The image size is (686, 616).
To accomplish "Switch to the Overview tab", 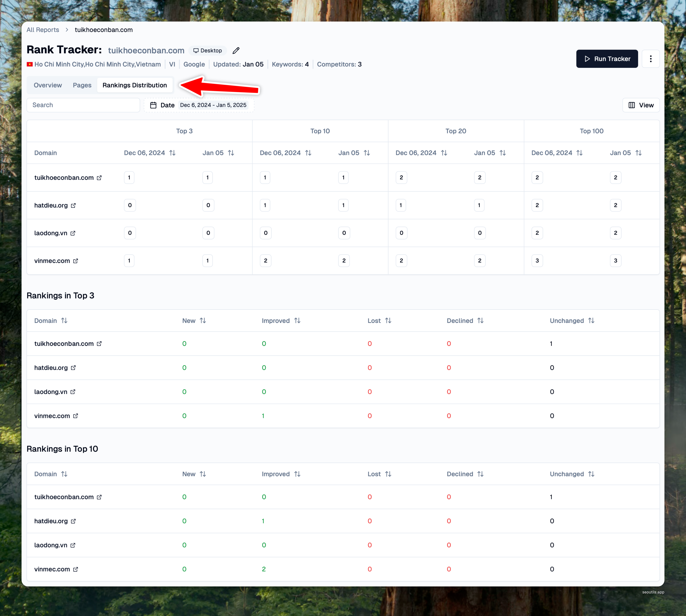I will point(48,85).
